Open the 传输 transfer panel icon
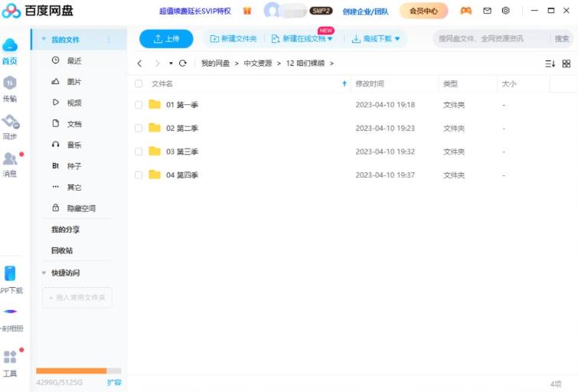The width and height of the screenshot is (578, 392). click(x=10, y=83)
